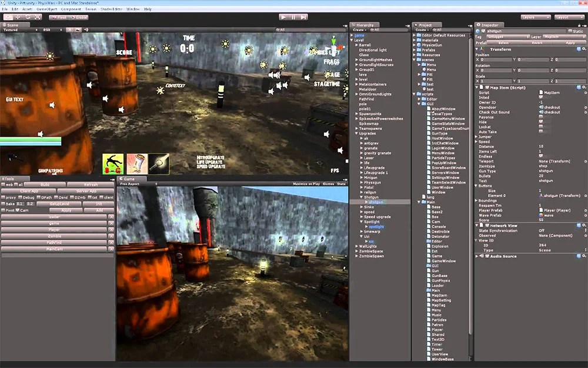
Task: Open the Free Aspect dropdown in Game view
Action: [138, 184]
